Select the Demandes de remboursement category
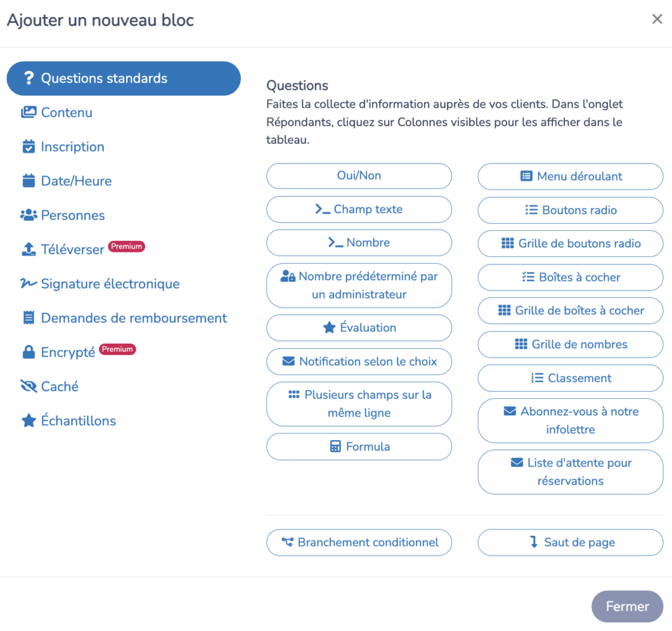672x631 pixels. point(133,318)
